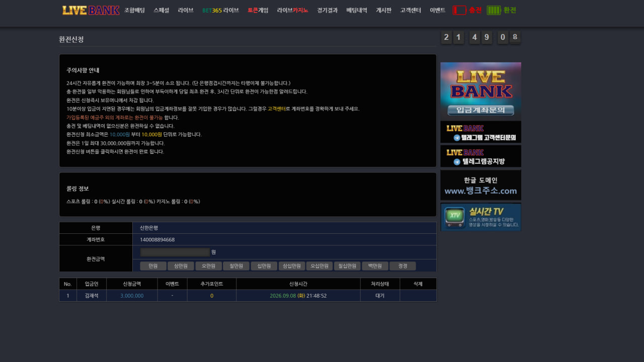Go to the 베팅내역 menu
The height and width of the screenshot is (362, 644).
click(357, 10)
